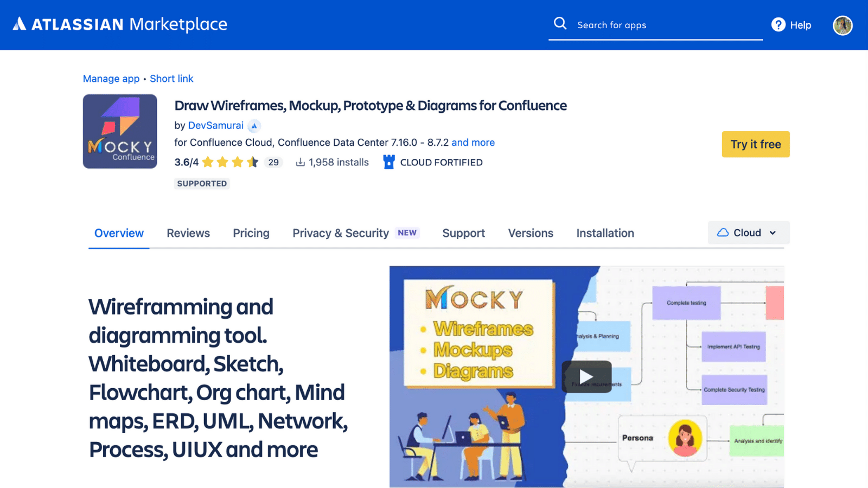868x488 pixels.
Task: Click the Manage app link
Action: [x=111, y=79]
